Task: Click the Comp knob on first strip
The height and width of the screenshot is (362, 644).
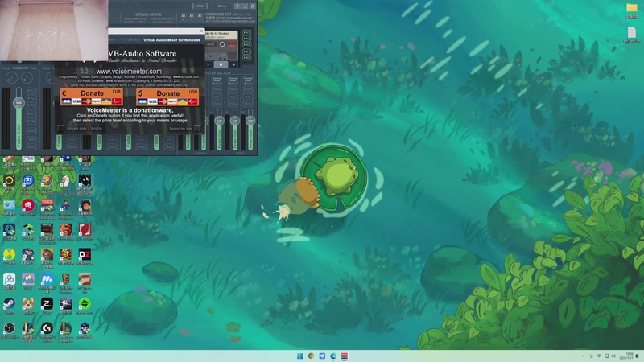Action: pyautogui.click(x=11, y=77)
